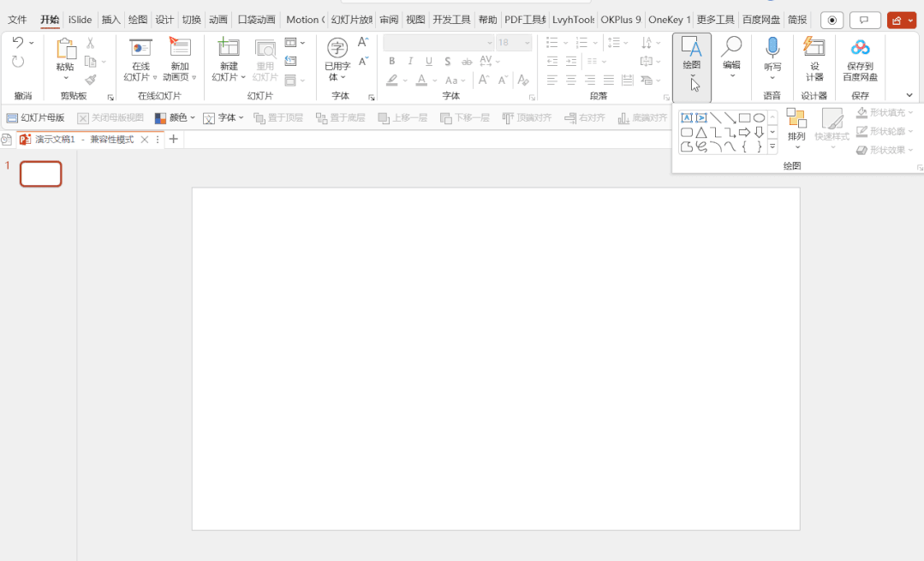Click the 新建幻灯片 new slide icon
The image size is (924, 561).
[229, 48]
